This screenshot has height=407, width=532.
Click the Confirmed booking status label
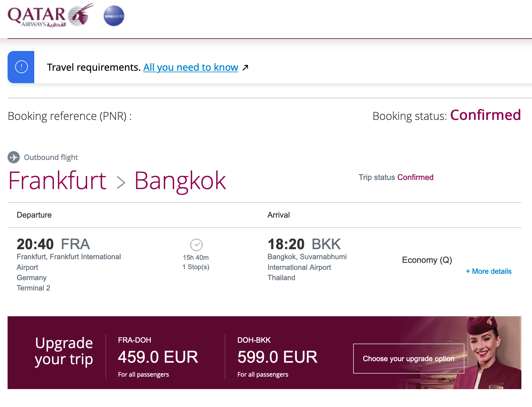point(485,115)
